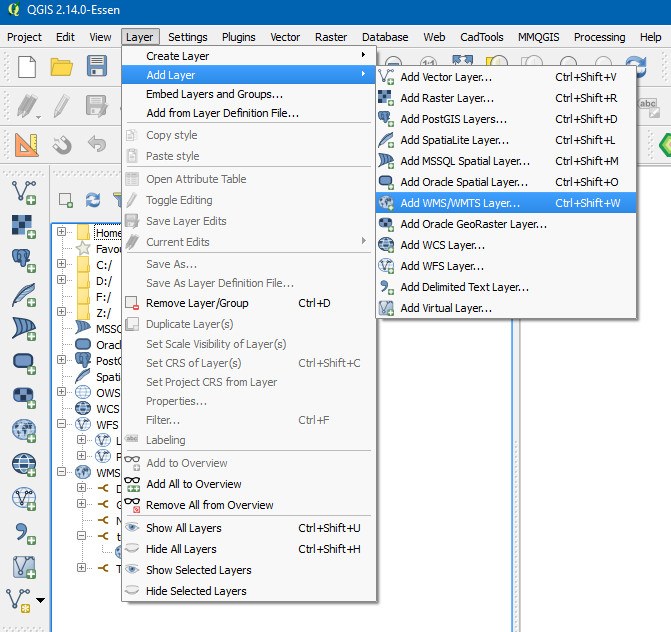
Task: Choose Add Delimited Text Layer... from submenu
Action: tap(506, 287)
